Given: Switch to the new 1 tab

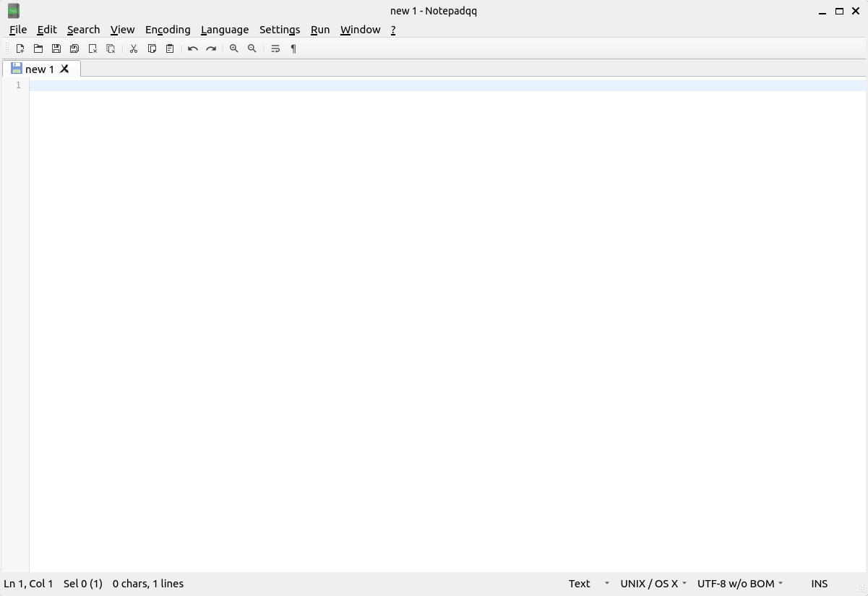Looking at the screenshot, I should tap(39, 69).
